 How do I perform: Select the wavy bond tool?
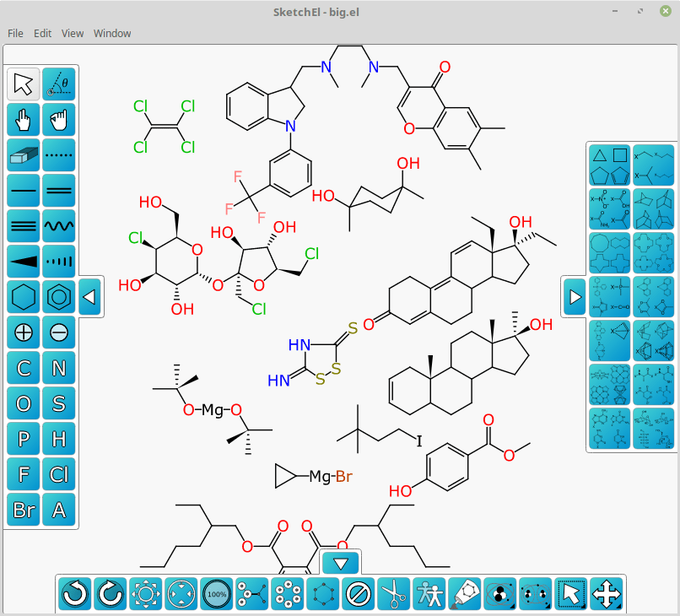(x=59, y=226)
